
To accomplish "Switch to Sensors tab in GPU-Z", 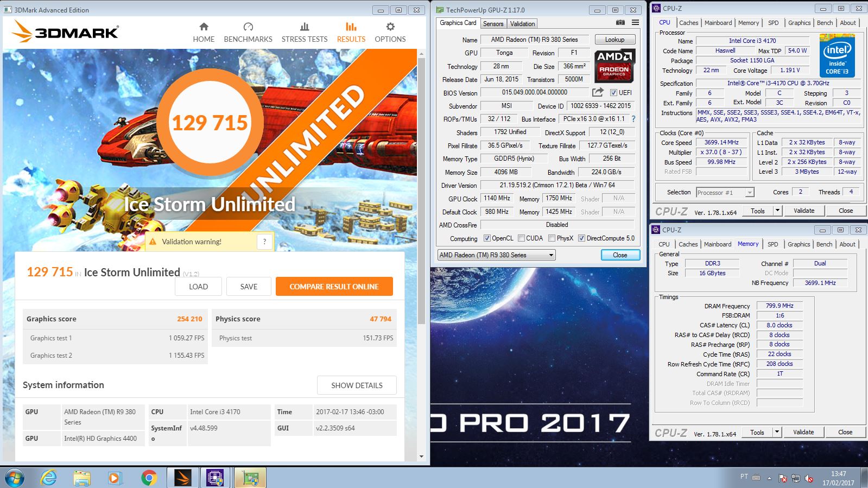I will click(493, 24).
